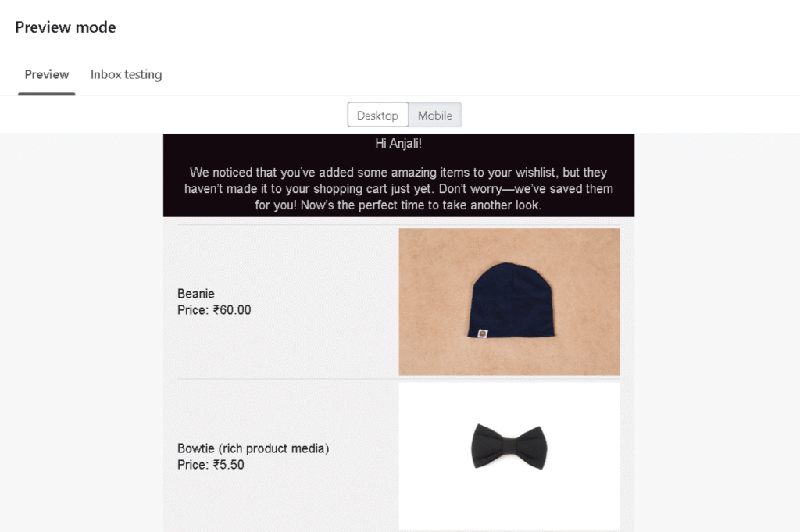Select the Preview tab
The height and width of the screenshot is (532, 800).
46,74
